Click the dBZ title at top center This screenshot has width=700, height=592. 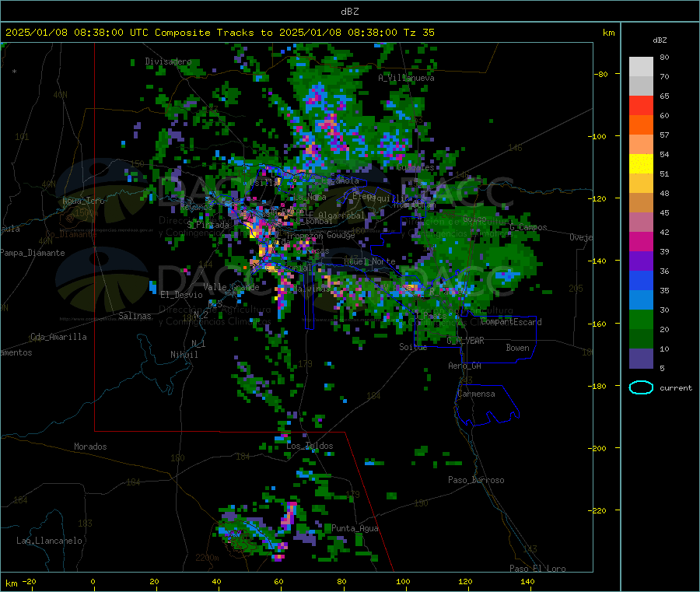tap(349, 12)
